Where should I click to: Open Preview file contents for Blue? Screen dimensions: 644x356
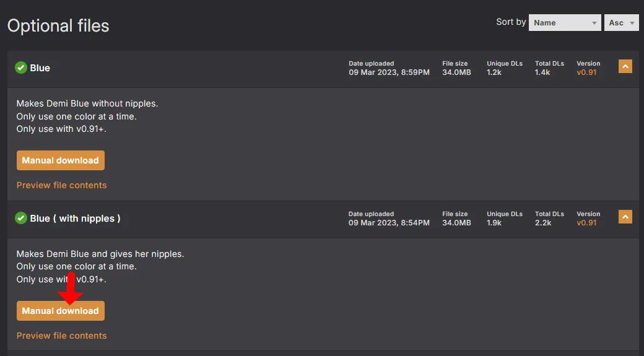pyautogui.click(x=61, y=185)
